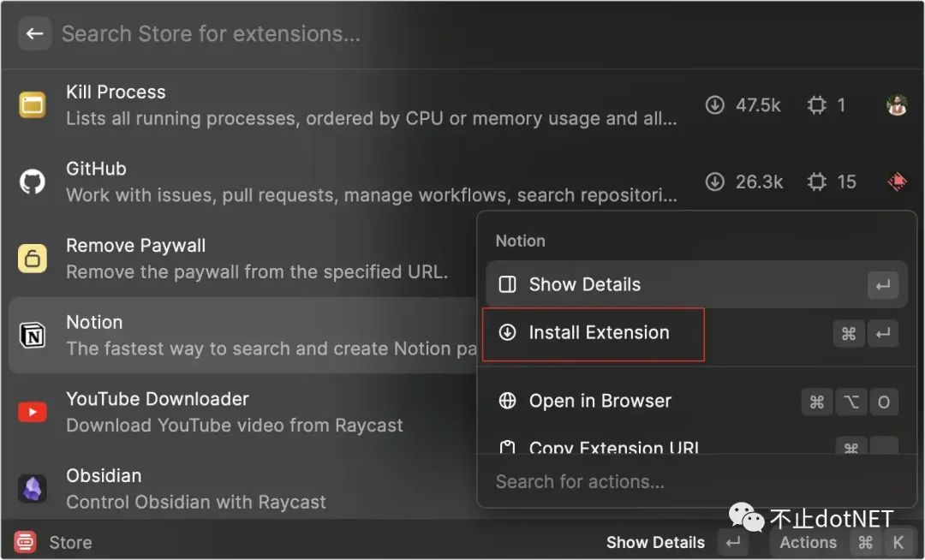Choose Copy Extension URL action
This screenshot has height=560, width=925.
click(696, 446)
